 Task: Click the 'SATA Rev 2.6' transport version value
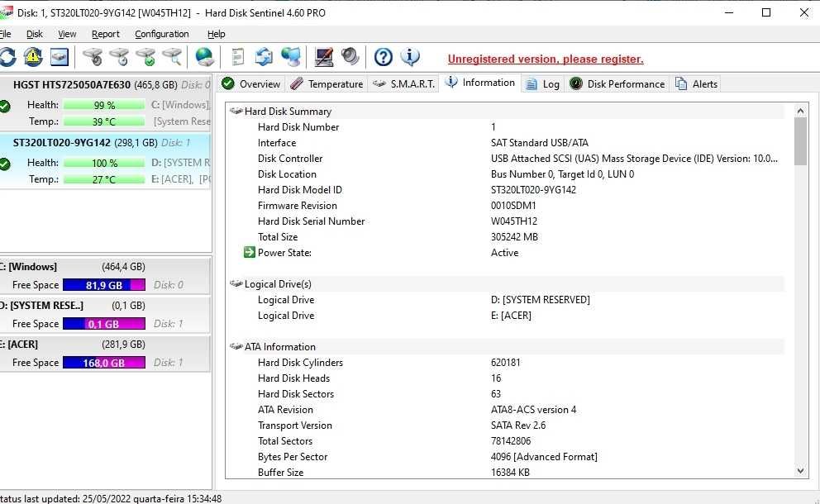pos(518,425)
